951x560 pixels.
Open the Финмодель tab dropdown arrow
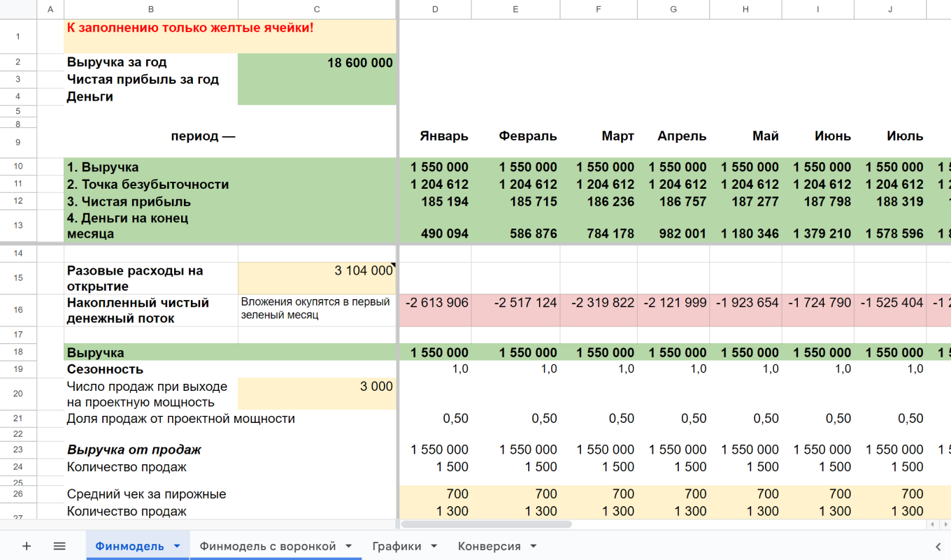coord(177,546)
